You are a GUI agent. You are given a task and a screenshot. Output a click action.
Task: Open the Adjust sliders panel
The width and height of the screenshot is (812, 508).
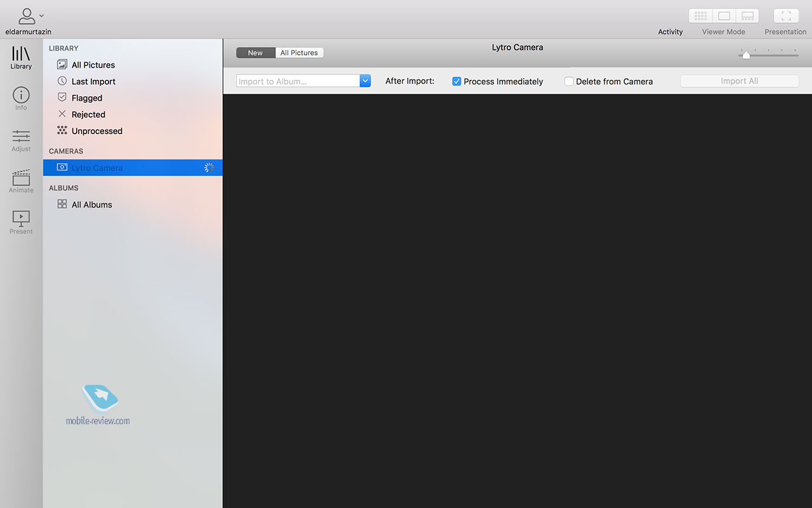click(21, 140)
